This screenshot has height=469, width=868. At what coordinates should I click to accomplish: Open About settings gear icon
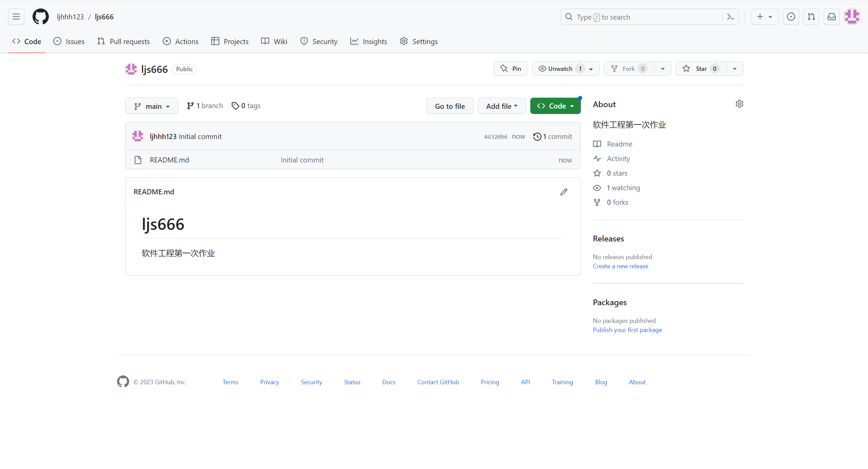(x=739, y=104)
